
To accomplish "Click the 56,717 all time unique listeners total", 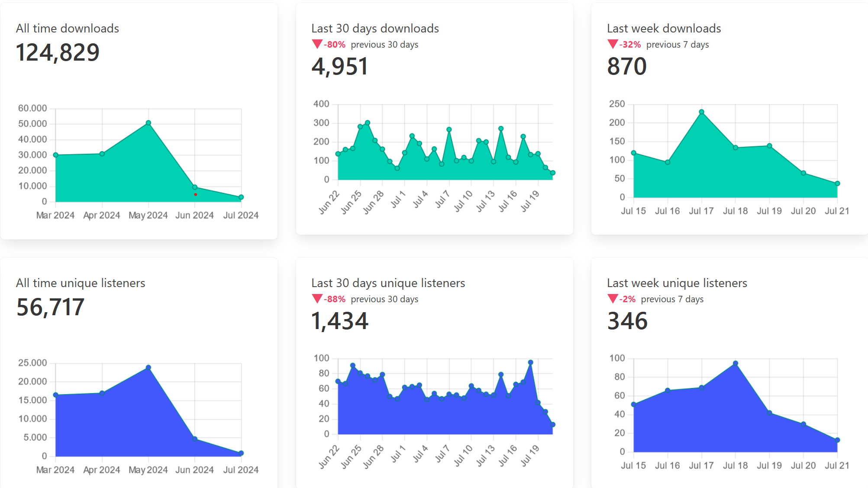I will pos(50,307).
